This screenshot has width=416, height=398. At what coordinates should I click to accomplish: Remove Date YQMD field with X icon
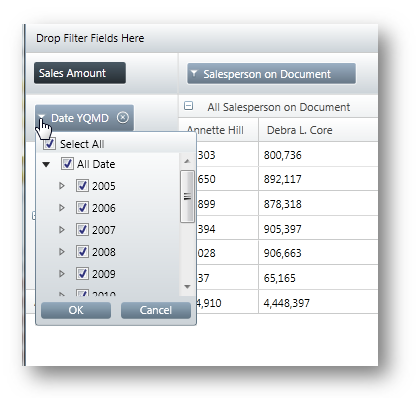point(123,117)
